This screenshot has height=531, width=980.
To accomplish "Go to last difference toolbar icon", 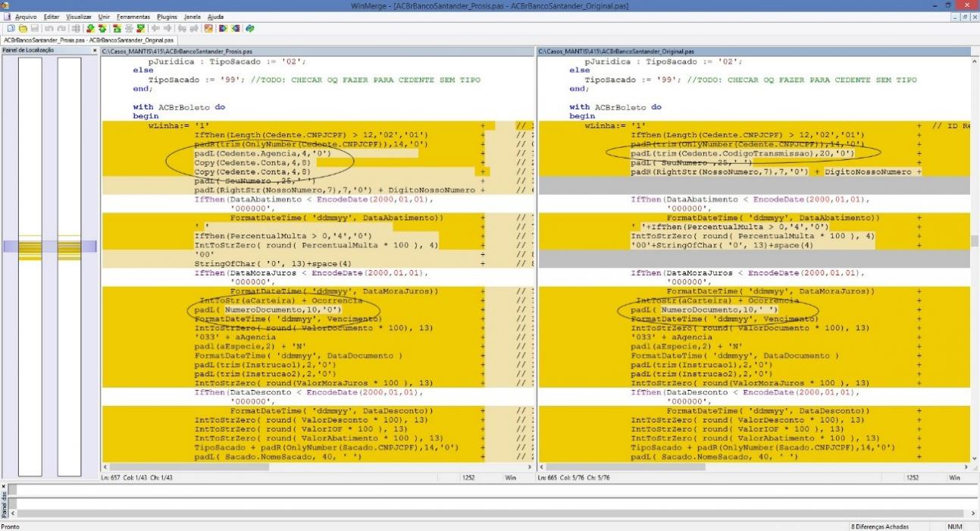I will [x=141, y=28].
